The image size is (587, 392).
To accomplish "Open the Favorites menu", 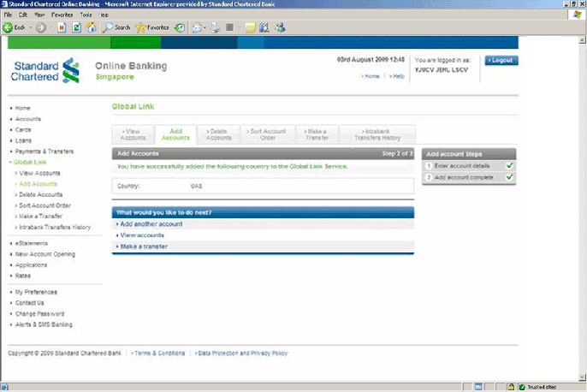I will 62,15.
